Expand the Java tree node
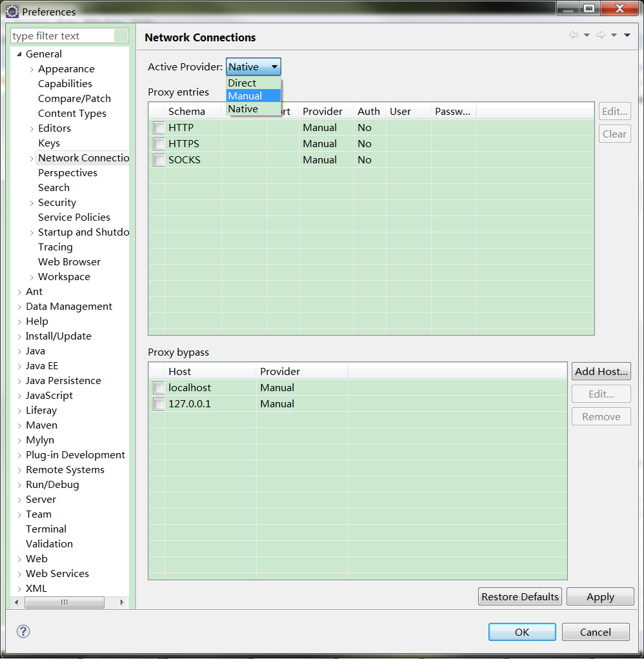The width and height of the screenshot is (644, 659). click(x=19, y=351)
